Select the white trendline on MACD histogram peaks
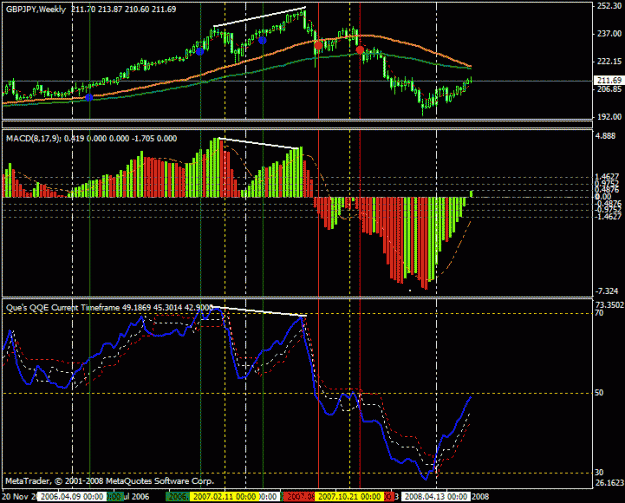Viewport: 625px width, 503px height. pyautogui.click(x=258, y=143)
